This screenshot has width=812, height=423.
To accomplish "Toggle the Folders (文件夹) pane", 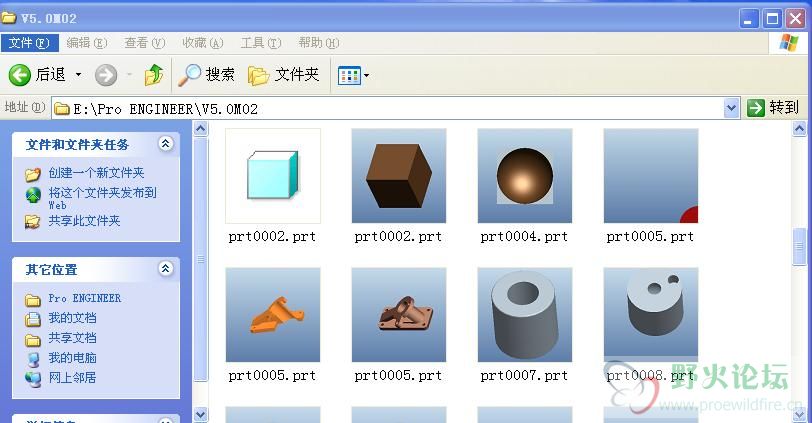I will [283, 75].
